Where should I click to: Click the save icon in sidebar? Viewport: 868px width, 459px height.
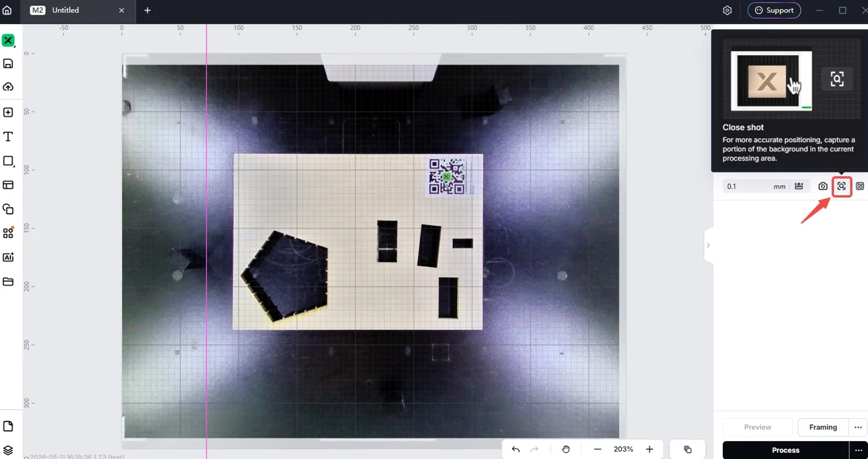pyautogui.click(x=8, y=63)
